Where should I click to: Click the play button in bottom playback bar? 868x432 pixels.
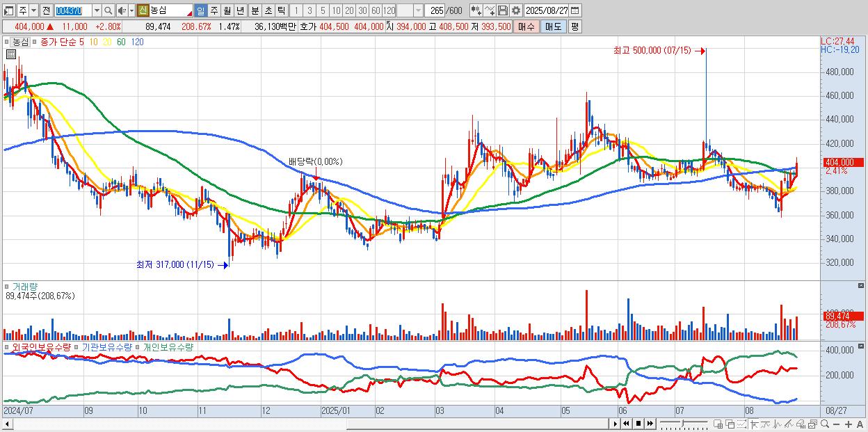coord(615,424)
